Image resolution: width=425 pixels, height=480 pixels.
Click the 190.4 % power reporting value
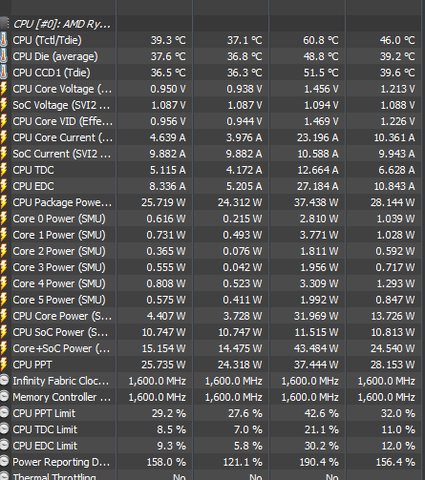click(318, 462)
